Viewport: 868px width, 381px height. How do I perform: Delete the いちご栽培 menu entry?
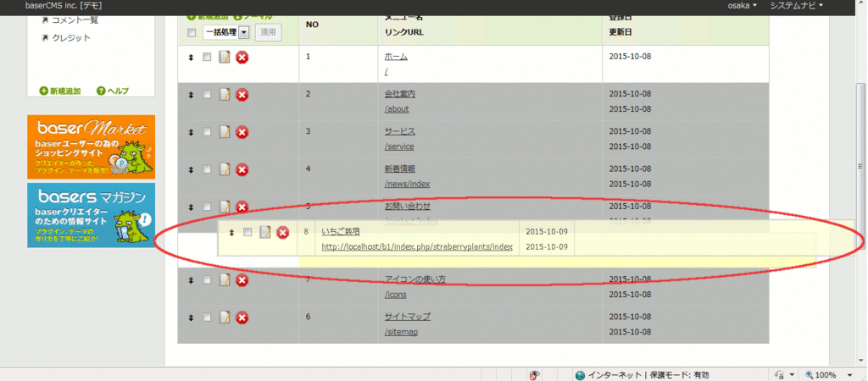pos(283,233)
